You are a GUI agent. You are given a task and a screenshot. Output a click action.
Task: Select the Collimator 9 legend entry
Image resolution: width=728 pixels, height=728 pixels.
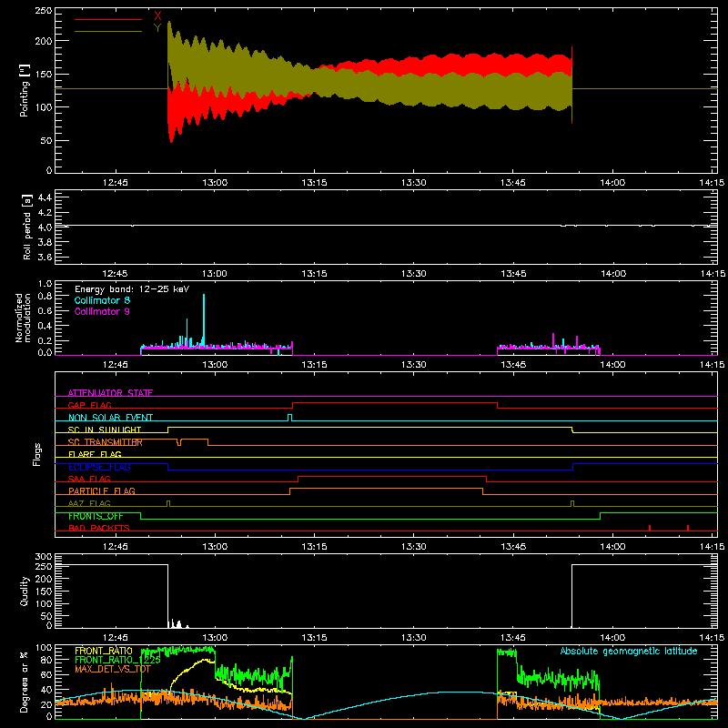pyautogui.click(x=102, y=311)
